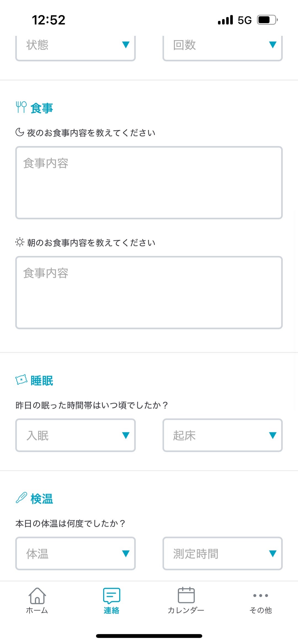Select a value in the 体温 dropdown
Image resolution: width=298 pixels, height=644 pixels.
[75, 553]
